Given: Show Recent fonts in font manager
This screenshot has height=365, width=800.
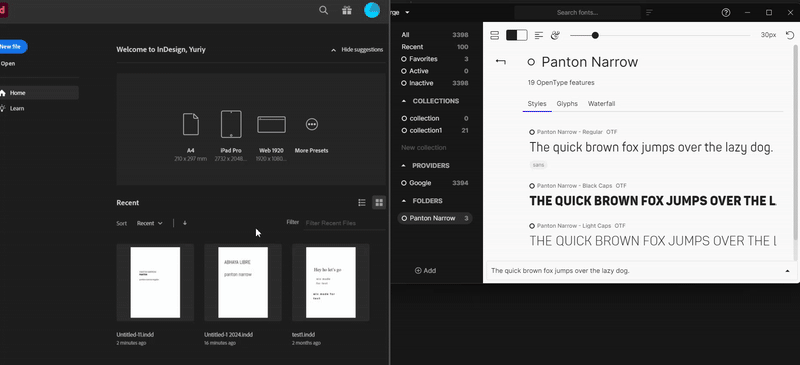Looking at the screenshot, I should 435,47.
